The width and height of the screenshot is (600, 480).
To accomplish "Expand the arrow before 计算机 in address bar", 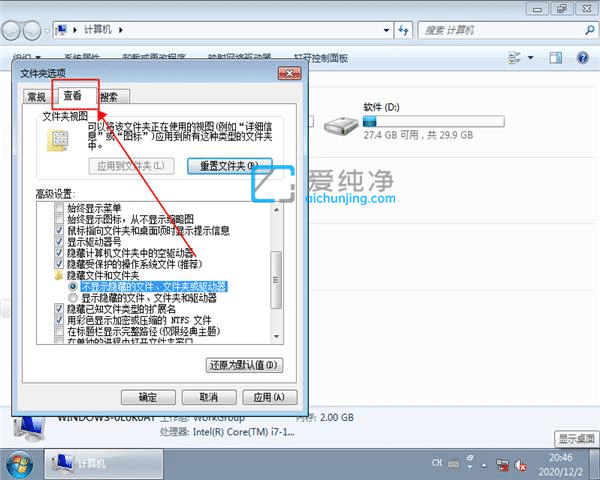I will pos(75,30).
